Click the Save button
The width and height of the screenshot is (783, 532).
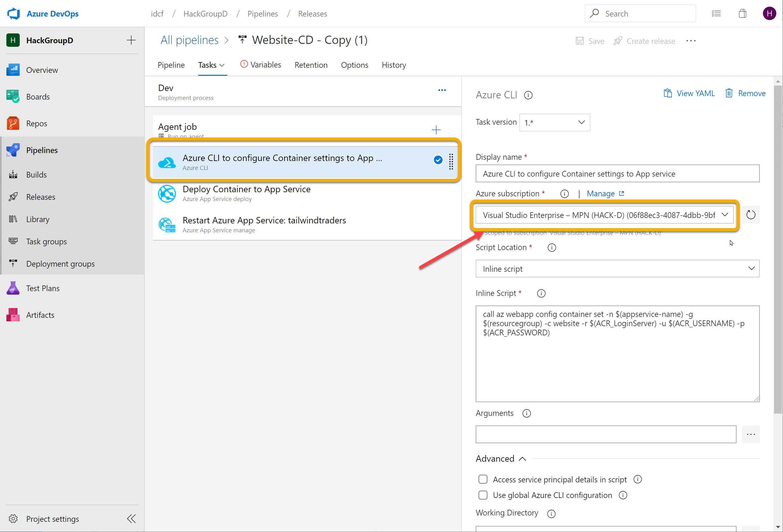pos(590,41)
